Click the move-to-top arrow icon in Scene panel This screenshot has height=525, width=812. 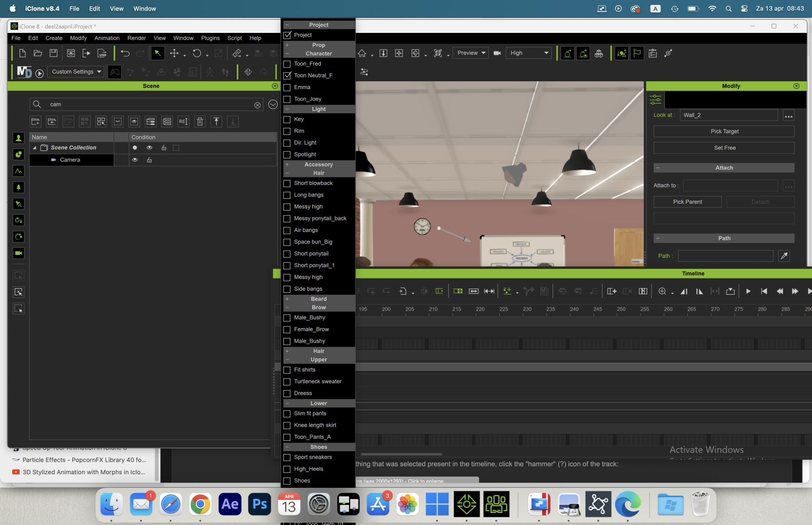coord(216,121)
